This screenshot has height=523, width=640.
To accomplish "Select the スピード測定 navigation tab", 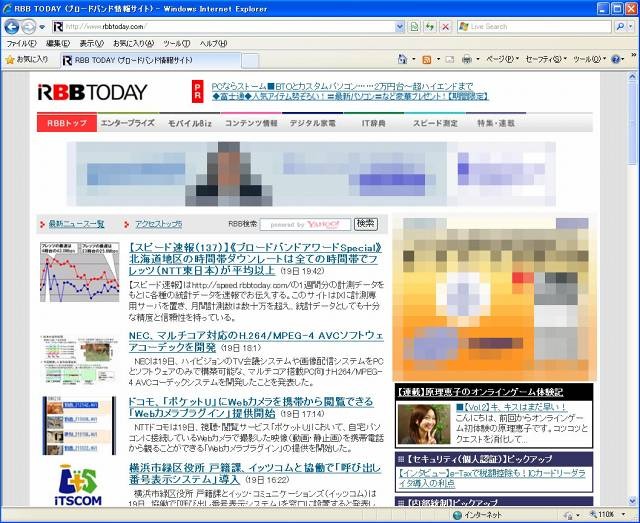I will [435, 123].
